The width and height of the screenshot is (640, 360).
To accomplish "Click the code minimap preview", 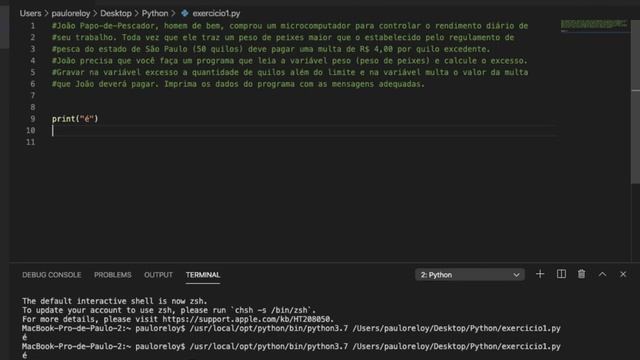I will click(593, 24).
